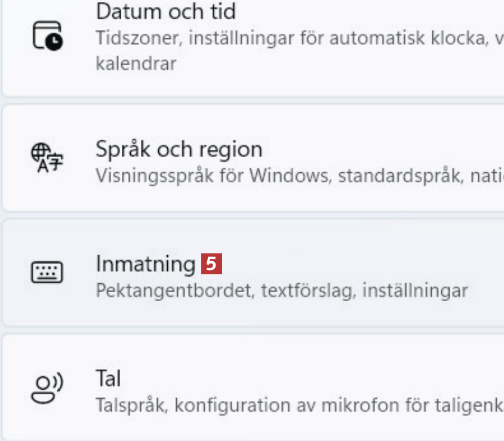Select the Inmatning heading
Image resolution: width=504 pixels, height=441 pixels.
pos(145,264)
